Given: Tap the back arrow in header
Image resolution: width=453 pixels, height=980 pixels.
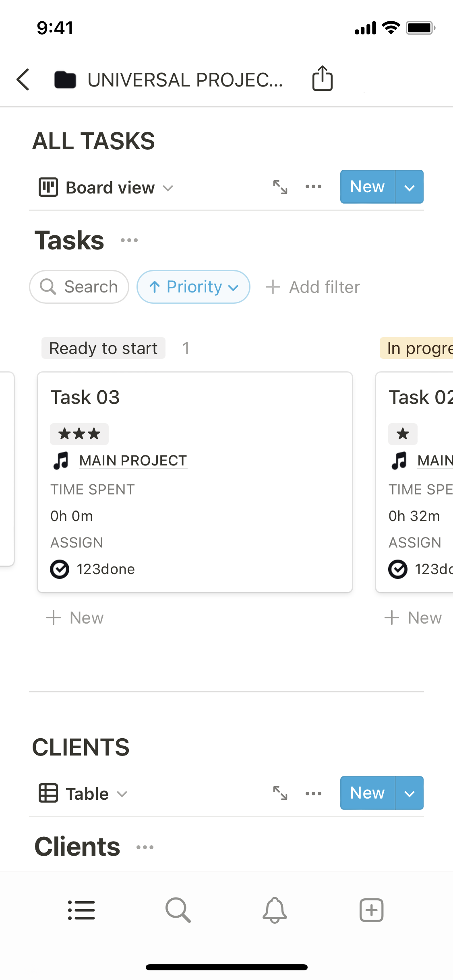Looking at the screenshot, I should [23, 79].
